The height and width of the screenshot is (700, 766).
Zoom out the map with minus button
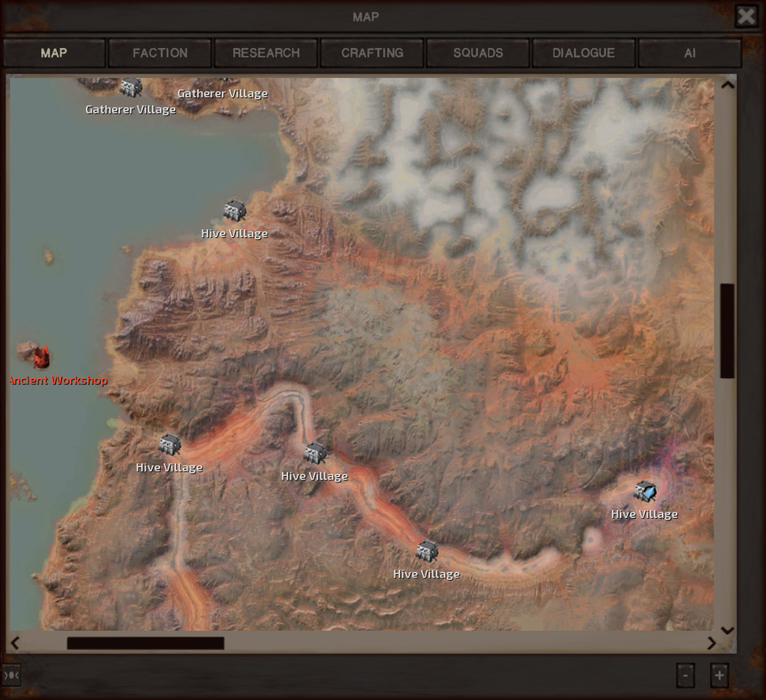[685, 676]
